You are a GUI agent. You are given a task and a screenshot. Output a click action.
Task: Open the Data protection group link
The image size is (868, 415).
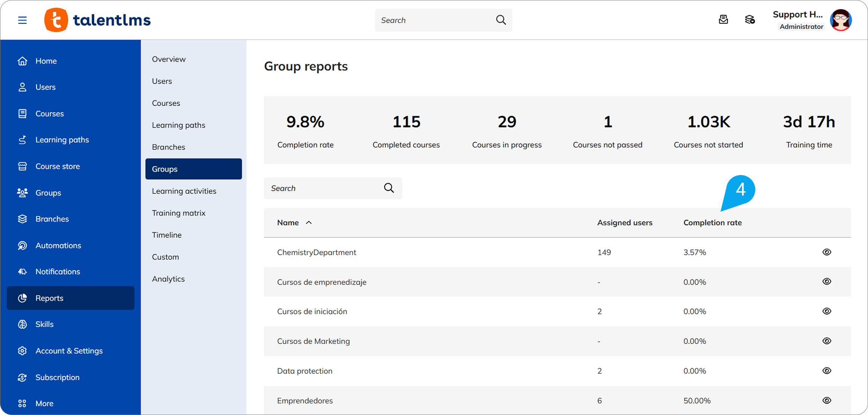pos(304,371)
